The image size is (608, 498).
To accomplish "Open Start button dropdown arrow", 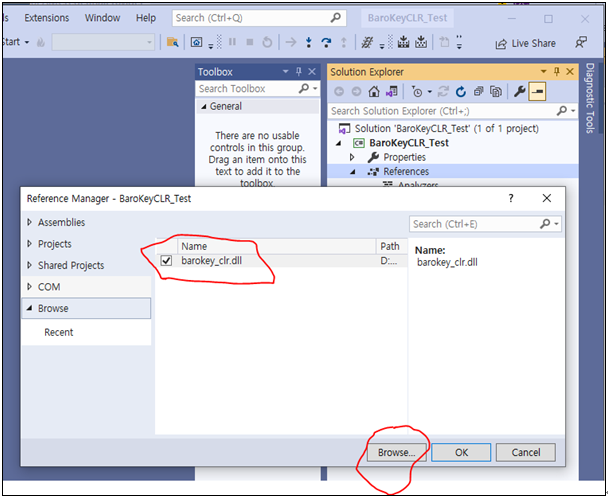I will click(x=27, y=42).
